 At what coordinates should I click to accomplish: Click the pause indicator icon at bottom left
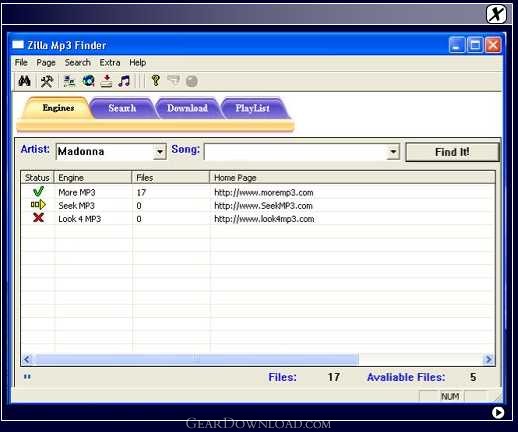(27, 377)
